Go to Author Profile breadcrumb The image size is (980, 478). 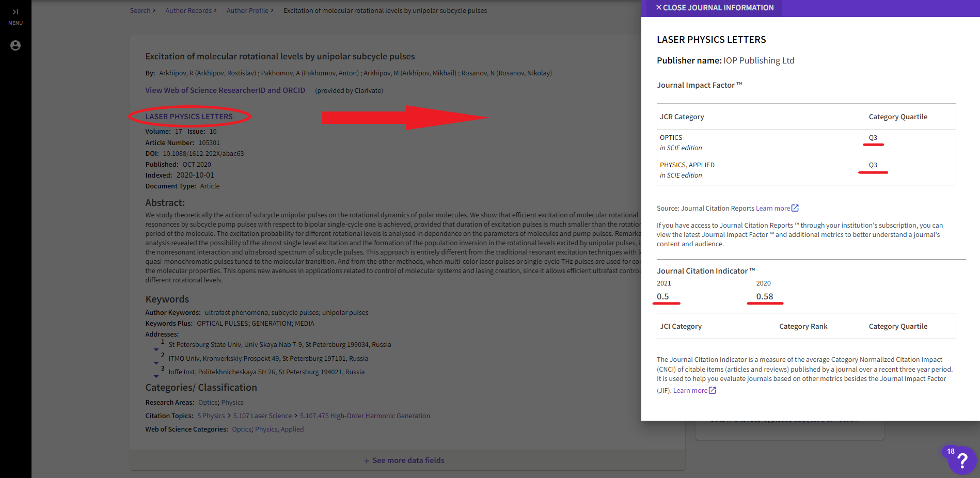247,10
